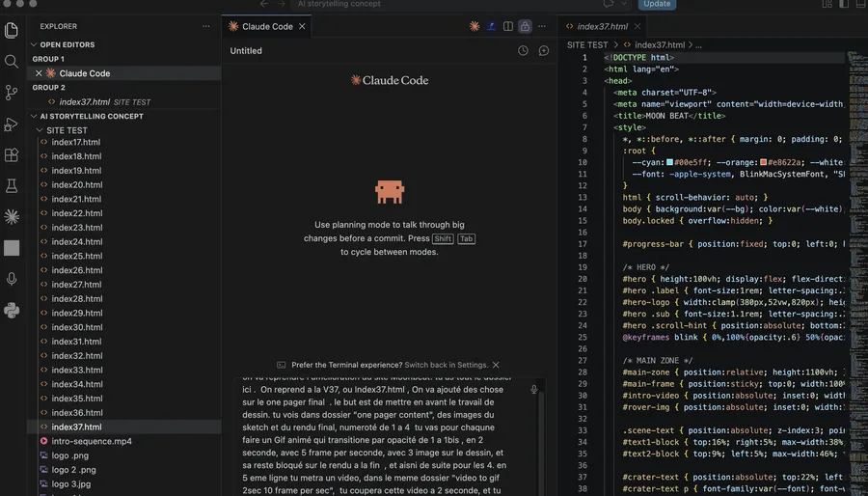The height and width of the screenshot is (496, 868).
Task: Click the chat icon in title bar
Action: pos(609,4)
